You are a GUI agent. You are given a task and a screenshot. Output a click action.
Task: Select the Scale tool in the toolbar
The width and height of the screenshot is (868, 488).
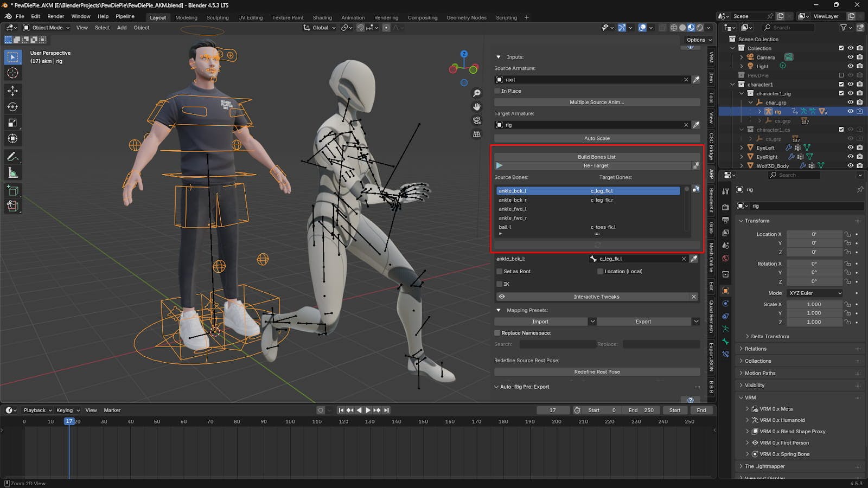pyautogui.click(x=12, y=123)
